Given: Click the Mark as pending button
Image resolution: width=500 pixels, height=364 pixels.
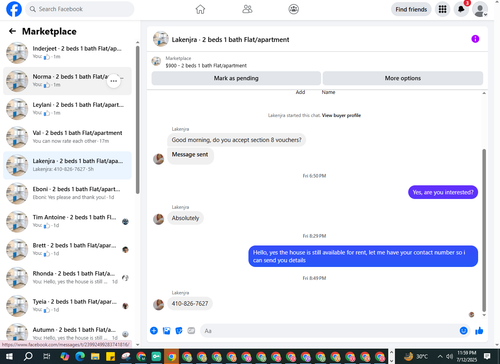Looking at the screenshot, I should click(x=236, y=78).
